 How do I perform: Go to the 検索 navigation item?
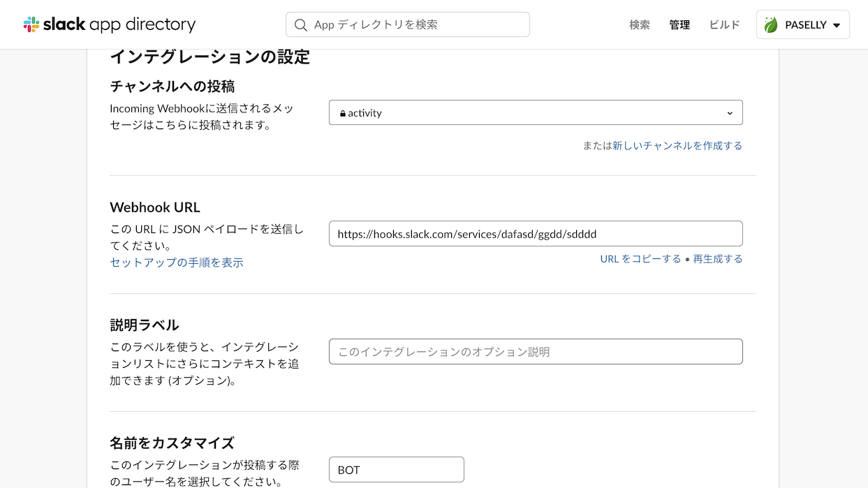coord(640,24)
